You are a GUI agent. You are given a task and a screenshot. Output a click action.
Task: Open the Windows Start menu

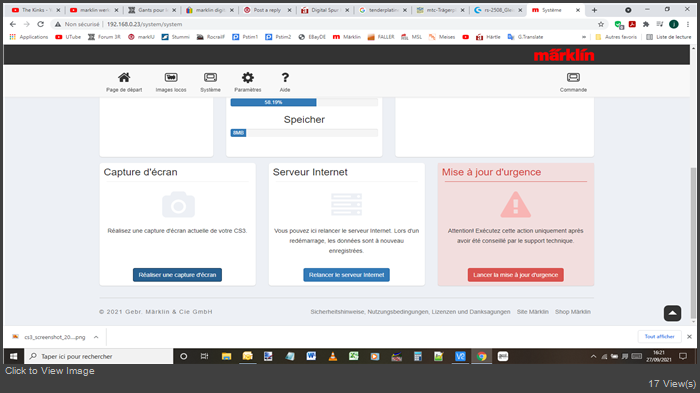(13, 356)
